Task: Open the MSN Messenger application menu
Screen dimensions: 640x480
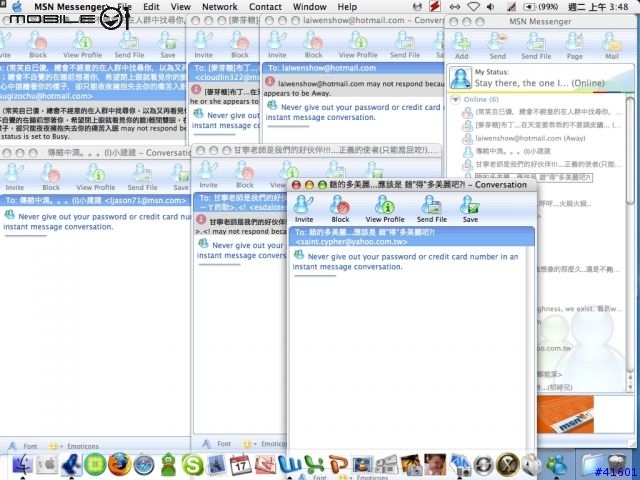Action: point(70,7)
